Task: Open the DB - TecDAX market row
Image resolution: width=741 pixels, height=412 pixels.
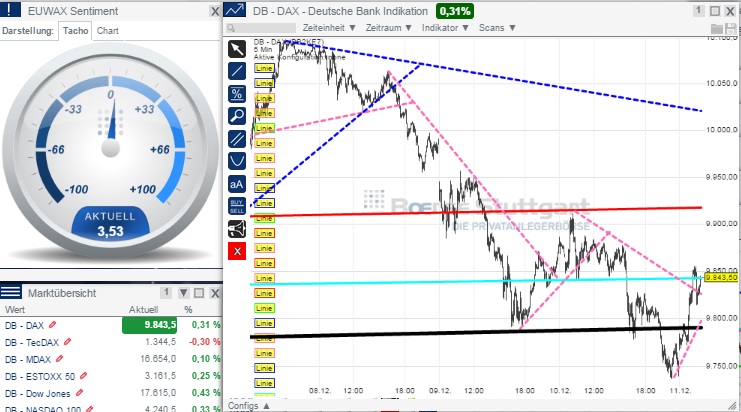Action: point(111,342)
